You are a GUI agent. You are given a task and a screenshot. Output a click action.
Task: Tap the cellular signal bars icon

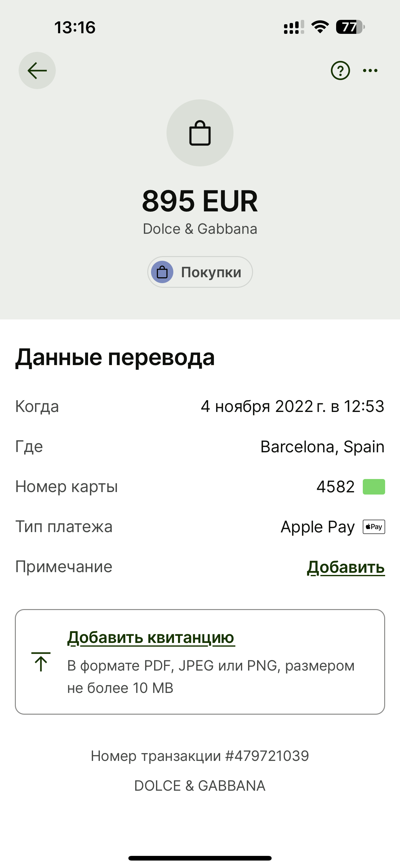(x=294, y=27)
